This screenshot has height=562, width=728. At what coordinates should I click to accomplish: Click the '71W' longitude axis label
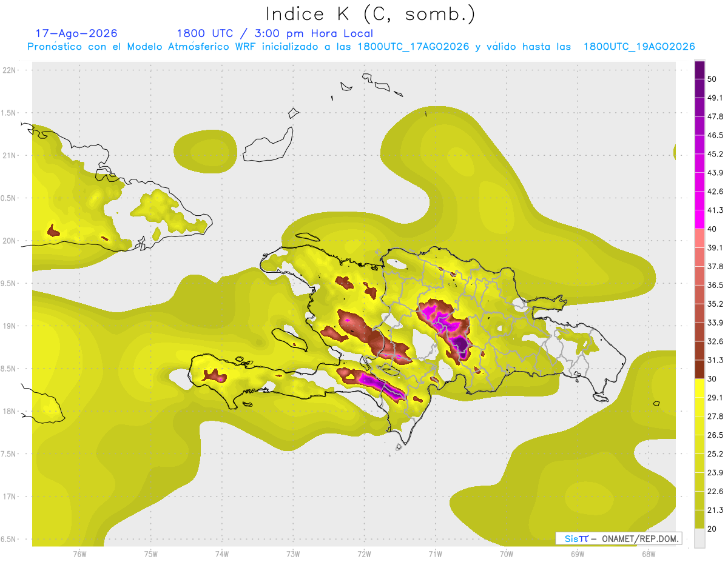pyautogui.click(x=435, y=554)
